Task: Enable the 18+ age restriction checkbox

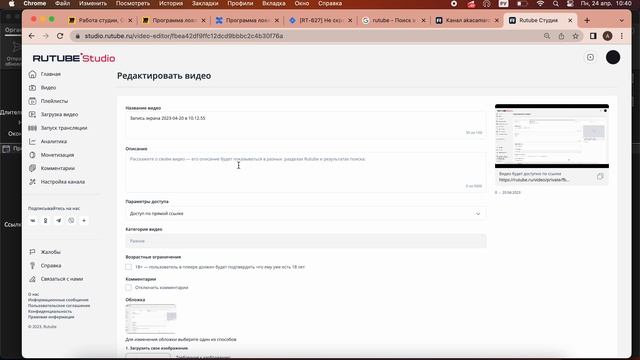Action: [x=129, y=267]
